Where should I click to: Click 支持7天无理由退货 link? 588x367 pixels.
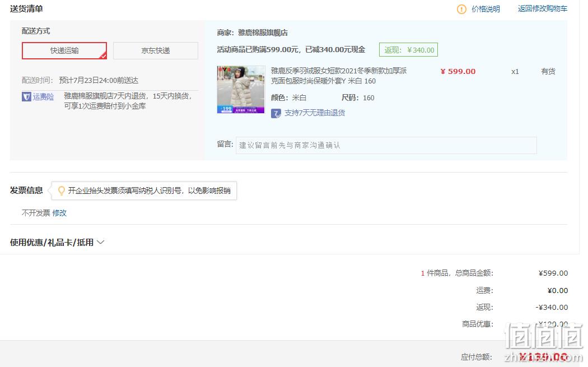click(315, 113)
